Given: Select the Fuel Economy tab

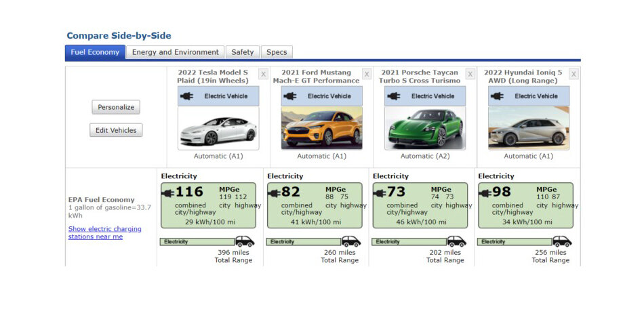Looking at the screenshot, I should (95, 52).
